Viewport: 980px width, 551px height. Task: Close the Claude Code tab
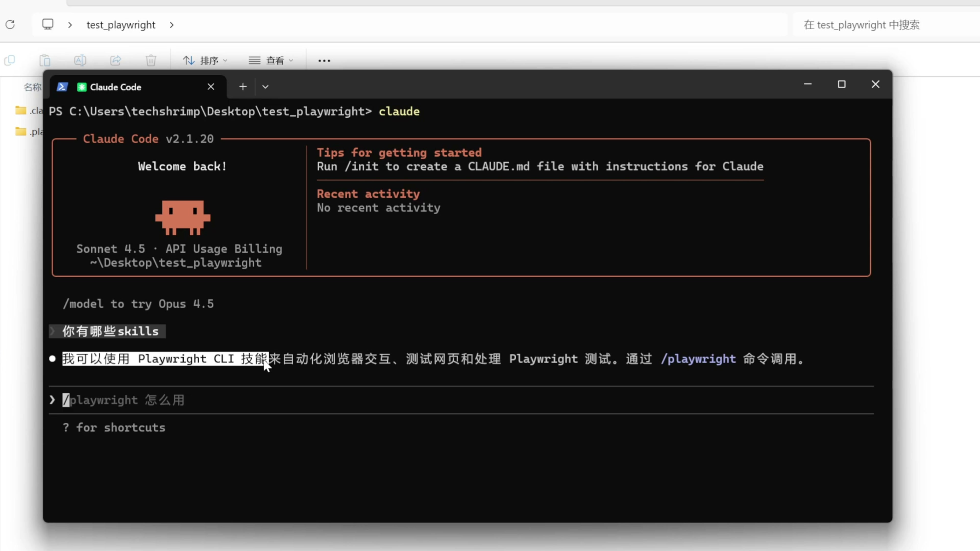click(211, 87)
